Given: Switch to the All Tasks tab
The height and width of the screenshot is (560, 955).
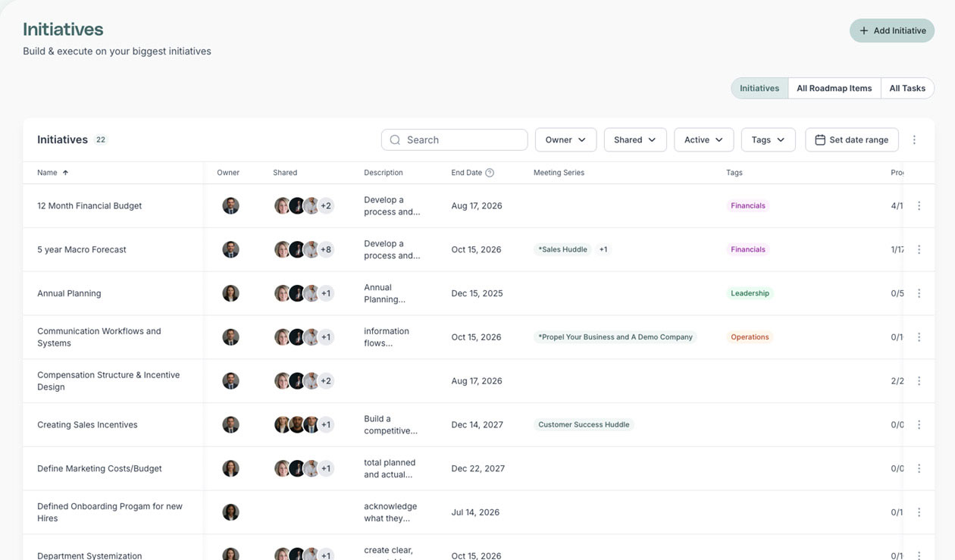Looking at the screenshot, I should [907, 88].
